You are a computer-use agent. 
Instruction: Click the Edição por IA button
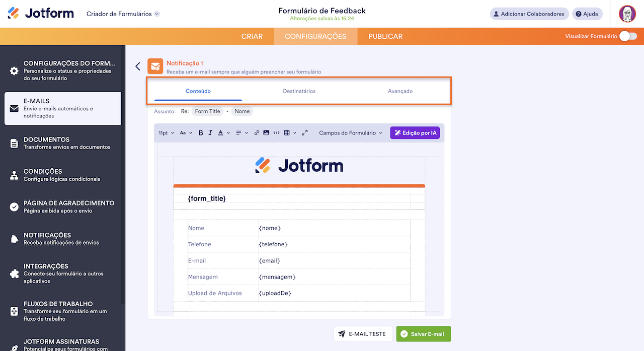[x=415, y=133]
